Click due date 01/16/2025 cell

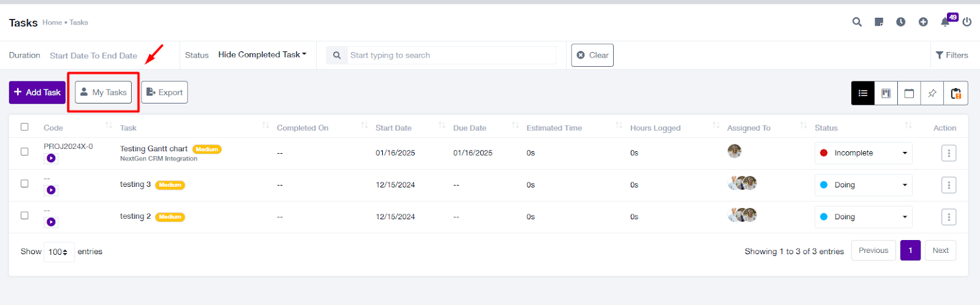tap(473, 153)
